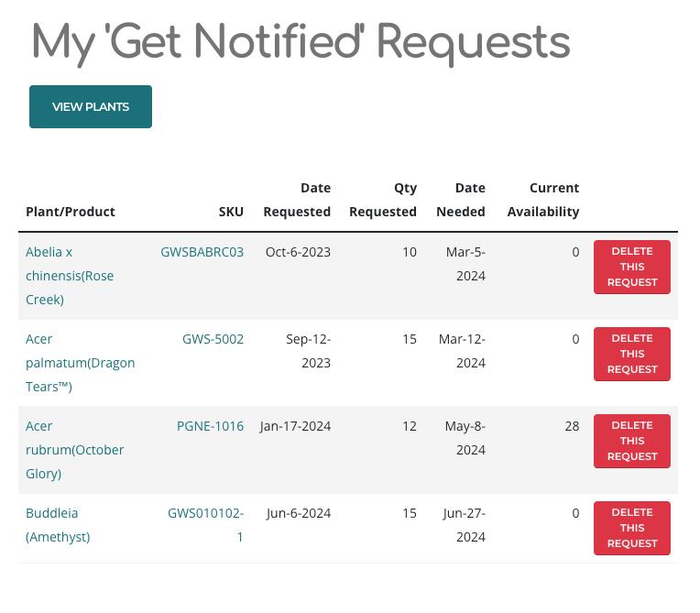Select the PGNE-1016 SKU link
The width and height of the screenshot is (700, 613).
(x=210, y=426)
